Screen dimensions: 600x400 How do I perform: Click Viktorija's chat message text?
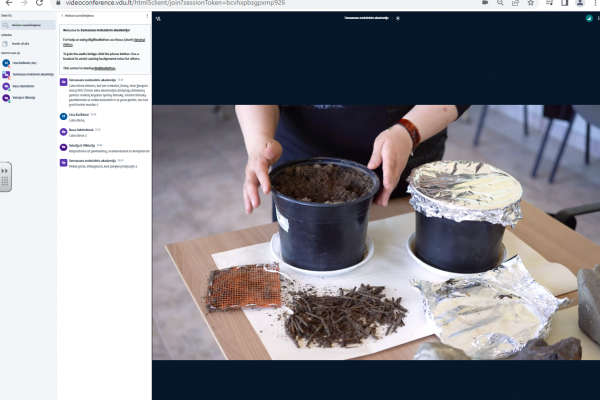(x=109, y=151)
